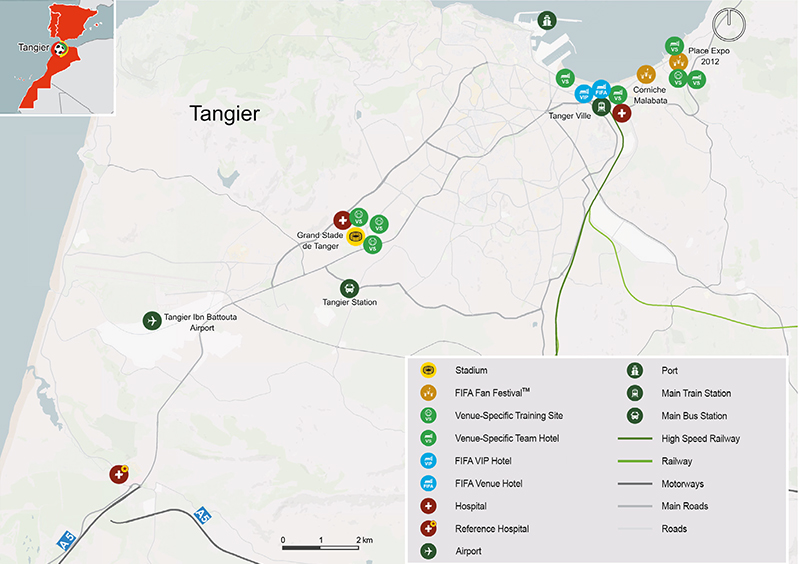
Task: Click the FIFA Fan Festival legend icon
Action: (428, 393)
